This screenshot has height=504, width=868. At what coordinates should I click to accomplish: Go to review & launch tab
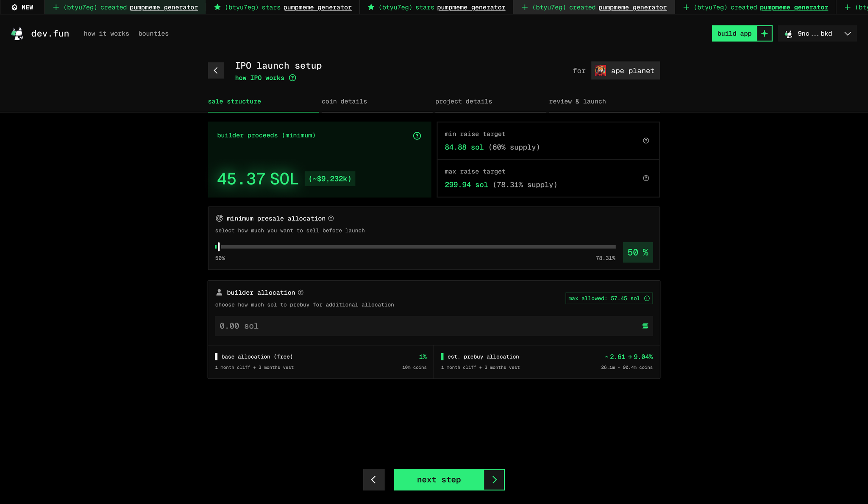pos(577,101)
